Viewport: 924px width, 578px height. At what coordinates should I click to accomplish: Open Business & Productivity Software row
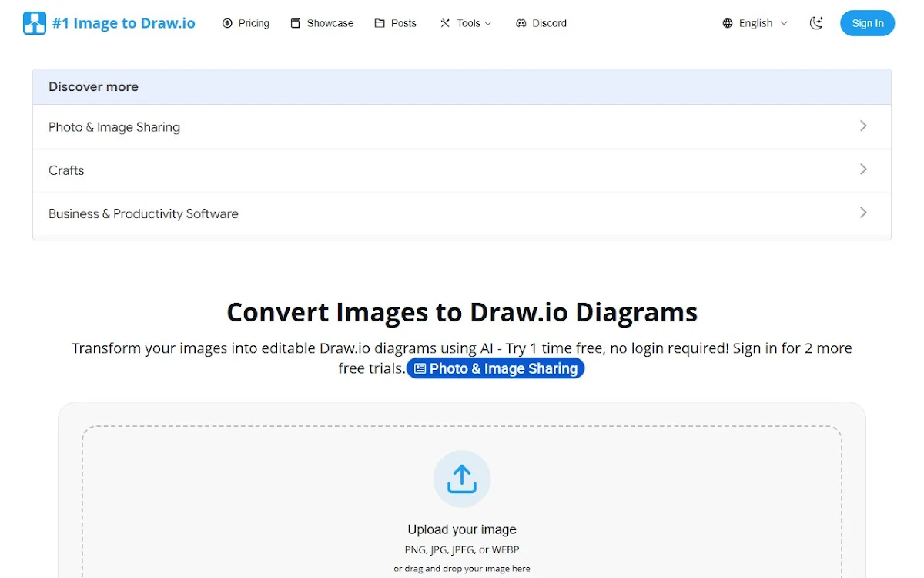click(x=462, y=213)
